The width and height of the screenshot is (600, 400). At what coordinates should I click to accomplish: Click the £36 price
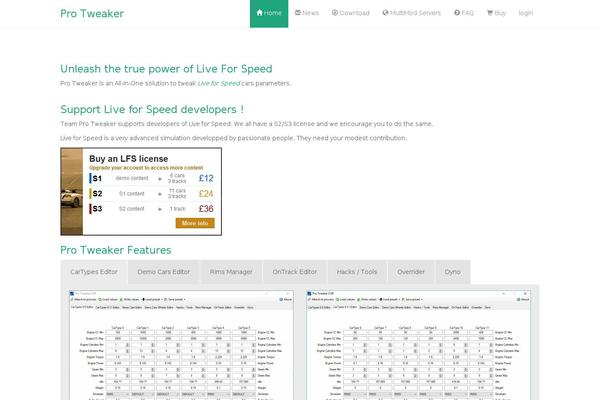pos(206,209)
